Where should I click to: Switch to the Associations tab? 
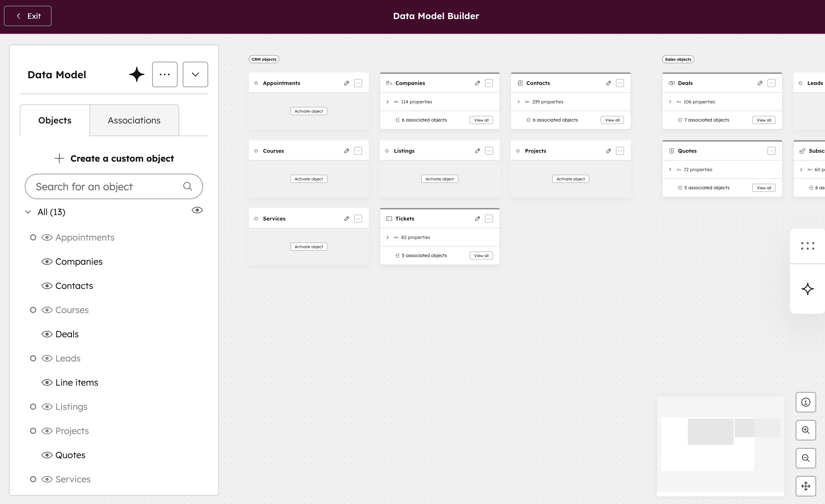(x=134, y=121)
